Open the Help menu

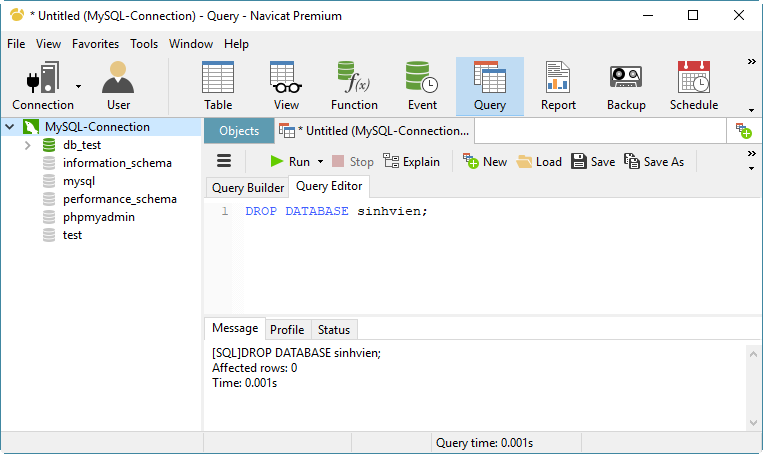coord(236,44)
